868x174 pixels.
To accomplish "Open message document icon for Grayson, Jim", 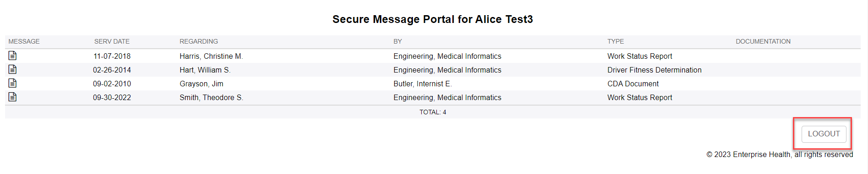I will click(x=12, y=83).
